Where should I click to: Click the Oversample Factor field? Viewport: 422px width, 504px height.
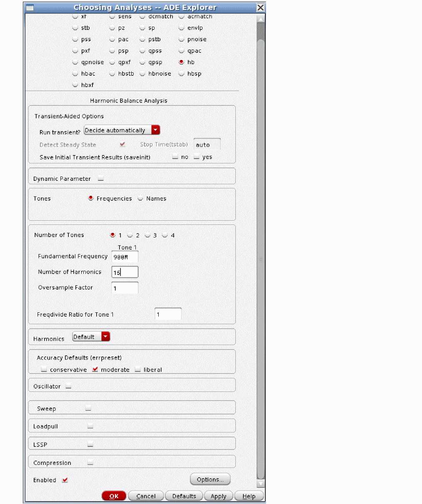click(x=125, y=288)
